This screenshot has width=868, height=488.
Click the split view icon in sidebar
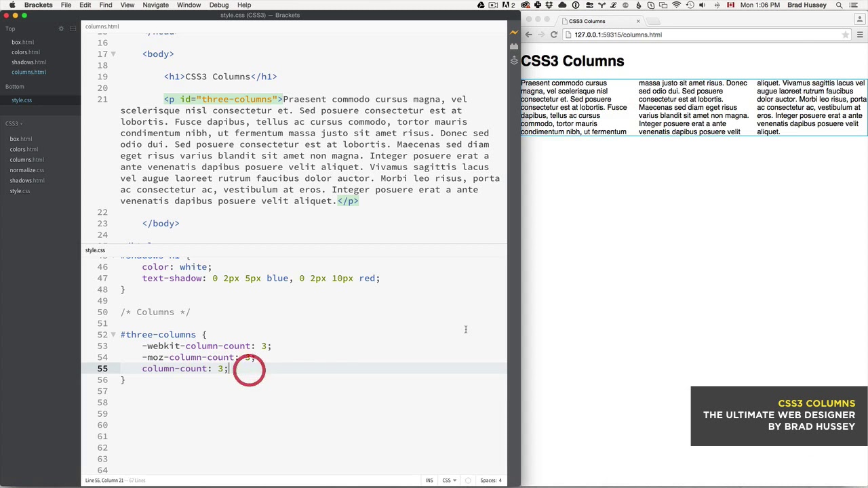73,28
